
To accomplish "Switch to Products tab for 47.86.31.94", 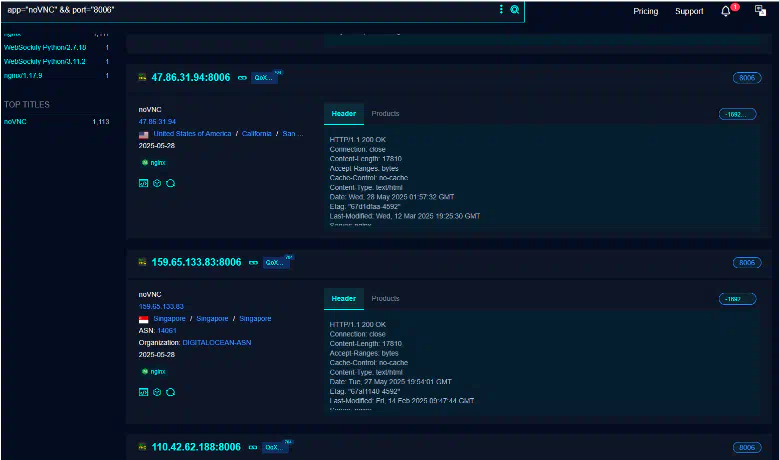I will coord(386,114).
